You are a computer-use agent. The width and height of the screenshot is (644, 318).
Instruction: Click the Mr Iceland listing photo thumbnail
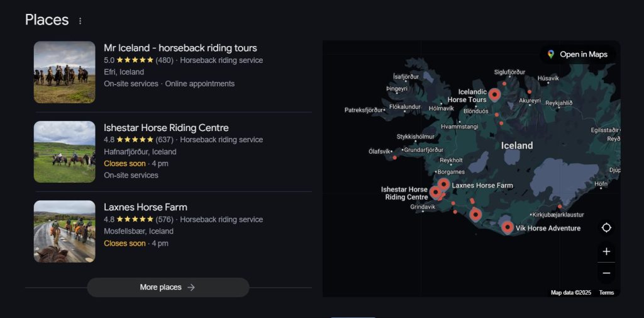click(x=64, y=72)
